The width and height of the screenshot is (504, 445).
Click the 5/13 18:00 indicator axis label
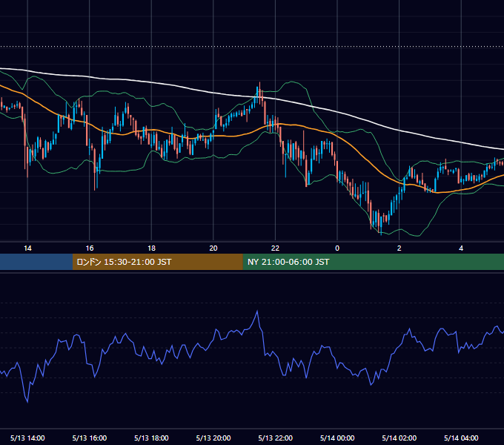[151, 438]
